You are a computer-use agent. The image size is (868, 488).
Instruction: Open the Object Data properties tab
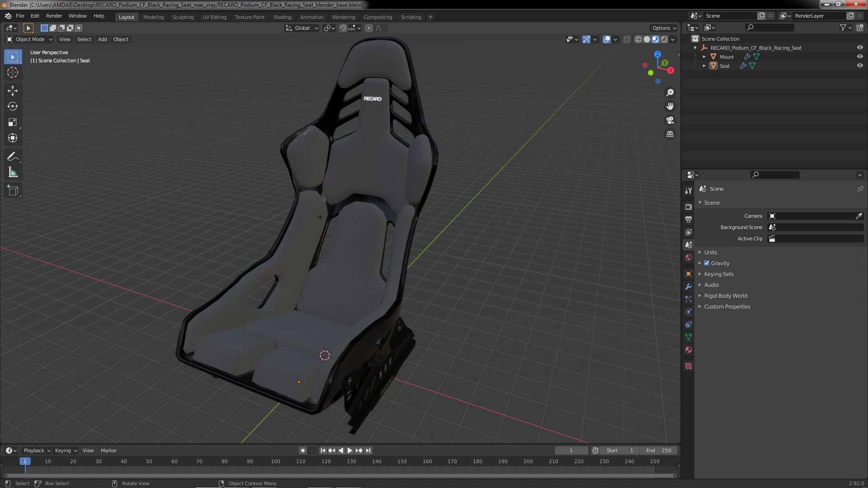coord(689,337)
